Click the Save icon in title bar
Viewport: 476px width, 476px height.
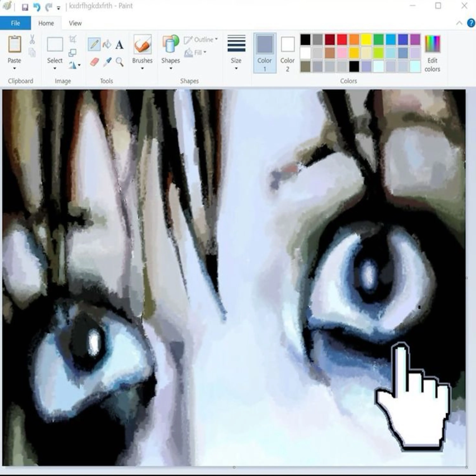[x=25, y=7]
